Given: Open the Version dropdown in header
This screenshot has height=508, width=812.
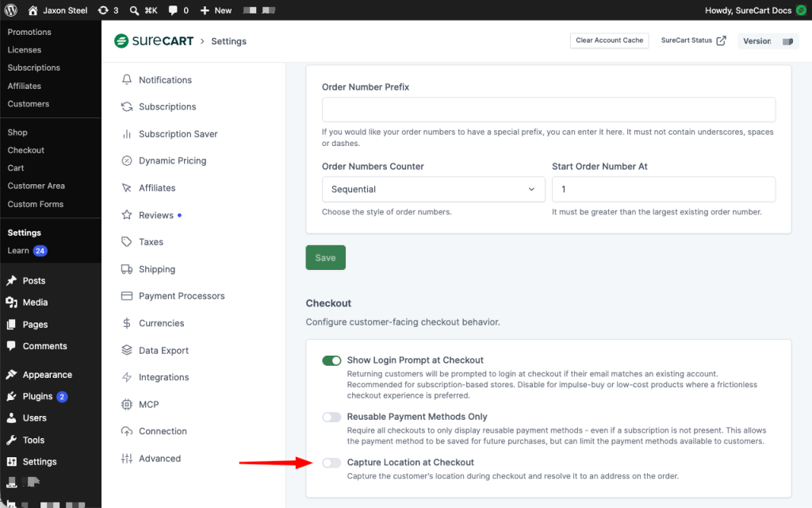Looking at the screenshot, I should [768, 41].
